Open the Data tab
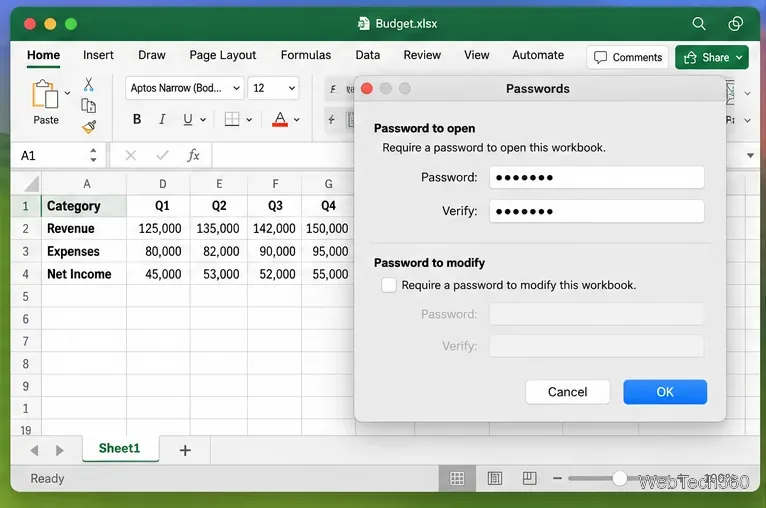 368,55
